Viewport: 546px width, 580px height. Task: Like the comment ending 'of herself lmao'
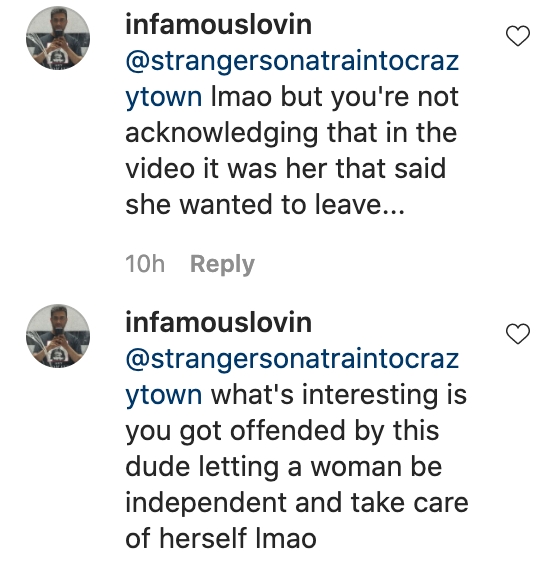[x=518, y=334]
